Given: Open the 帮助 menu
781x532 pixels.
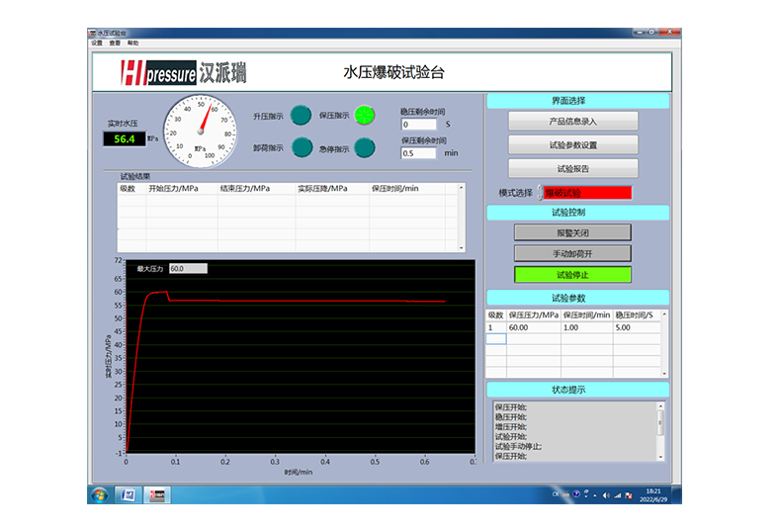Looking at the screenshot, I should (133, 43).
